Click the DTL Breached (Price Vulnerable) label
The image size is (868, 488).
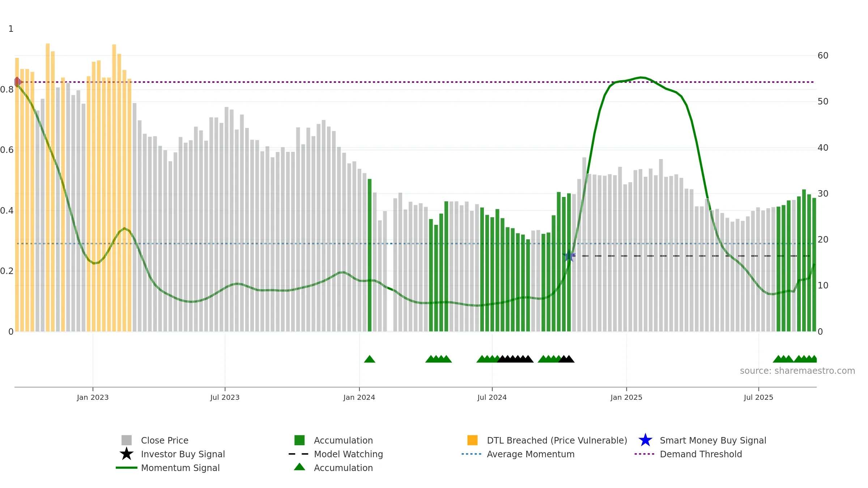(x=557, y=440)
